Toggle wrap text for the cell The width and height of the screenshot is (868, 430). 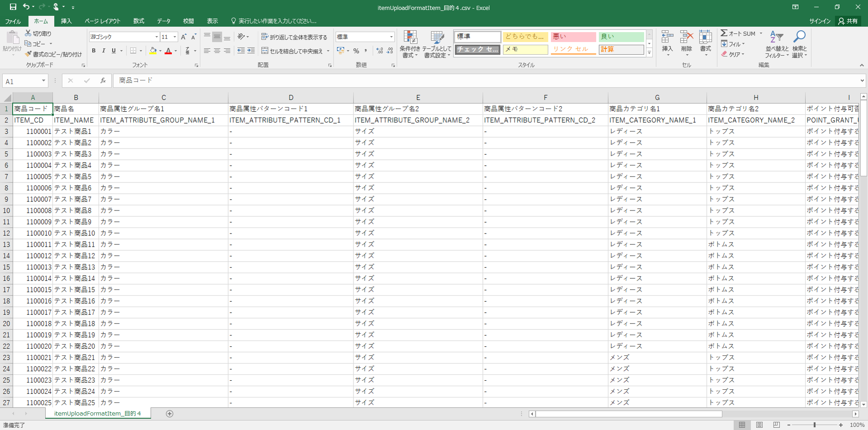point(294,37)
